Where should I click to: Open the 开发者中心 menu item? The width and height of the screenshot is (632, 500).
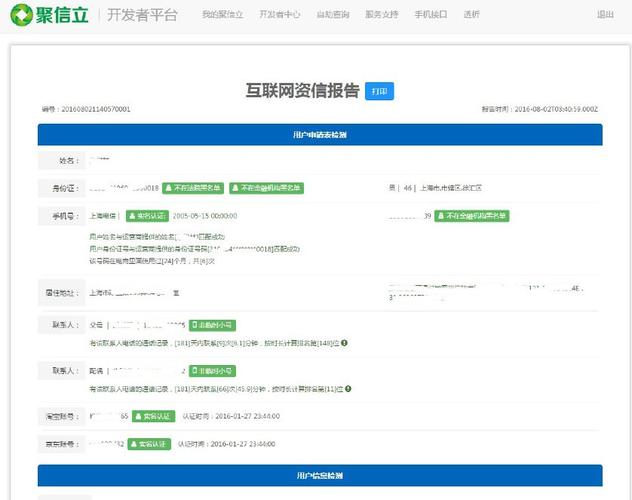coord(280,15)
